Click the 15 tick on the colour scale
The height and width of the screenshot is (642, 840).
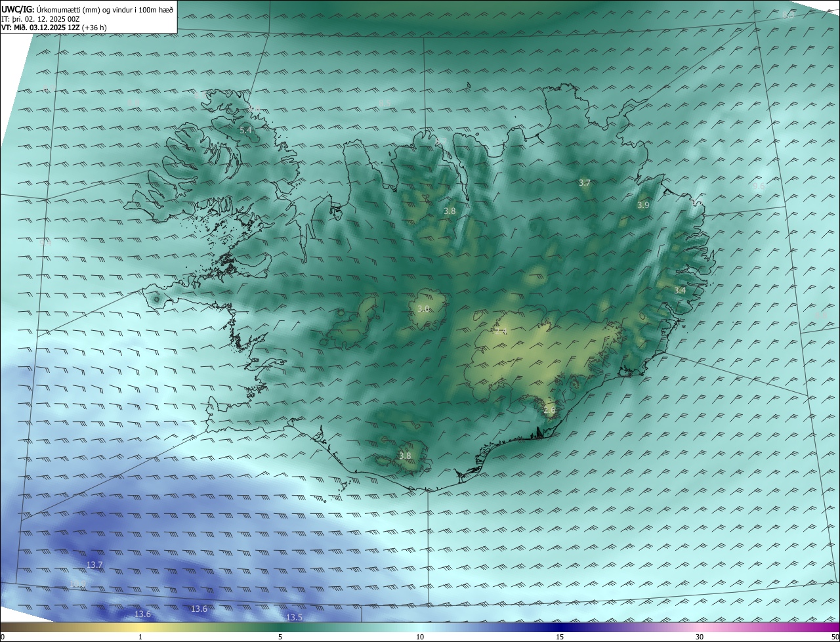coord(560,637)
